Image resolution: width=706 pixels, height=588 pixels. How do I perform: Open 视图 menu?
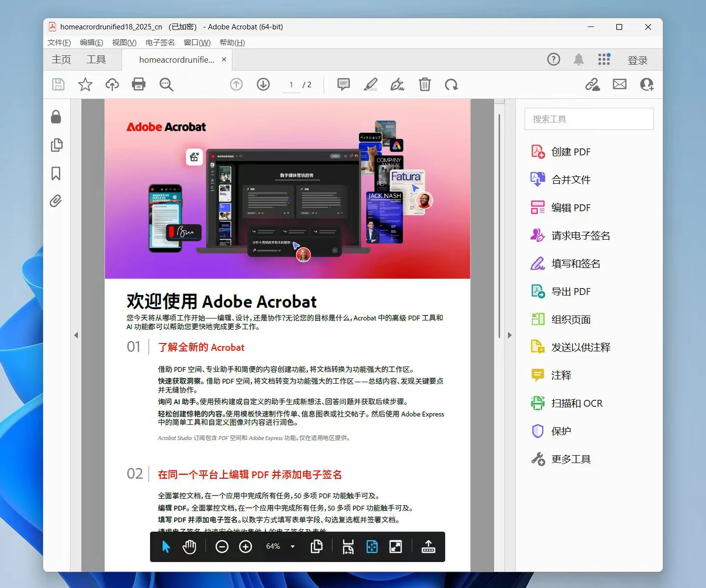point(124,43)
